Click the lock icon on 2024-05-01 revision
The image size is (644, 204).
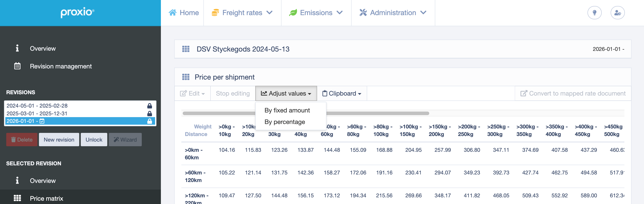click(x=150, y=106)
